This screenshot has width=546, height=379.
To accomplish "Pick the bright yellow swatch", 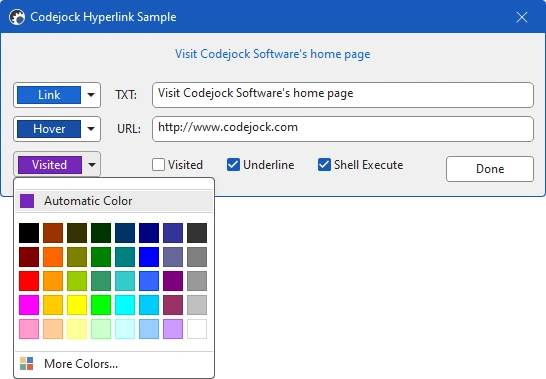I will pyautogui.click(x=77, y=305).
